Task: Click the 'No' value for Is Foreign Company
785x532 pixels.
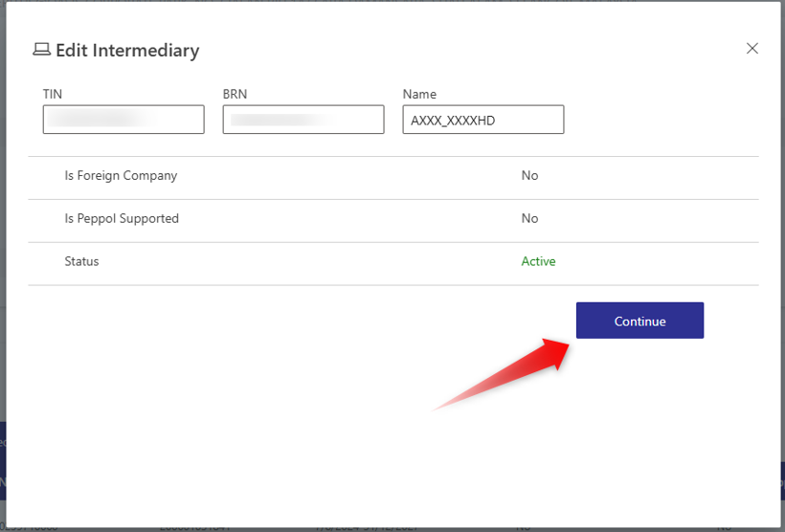Action: click(529, 176)
